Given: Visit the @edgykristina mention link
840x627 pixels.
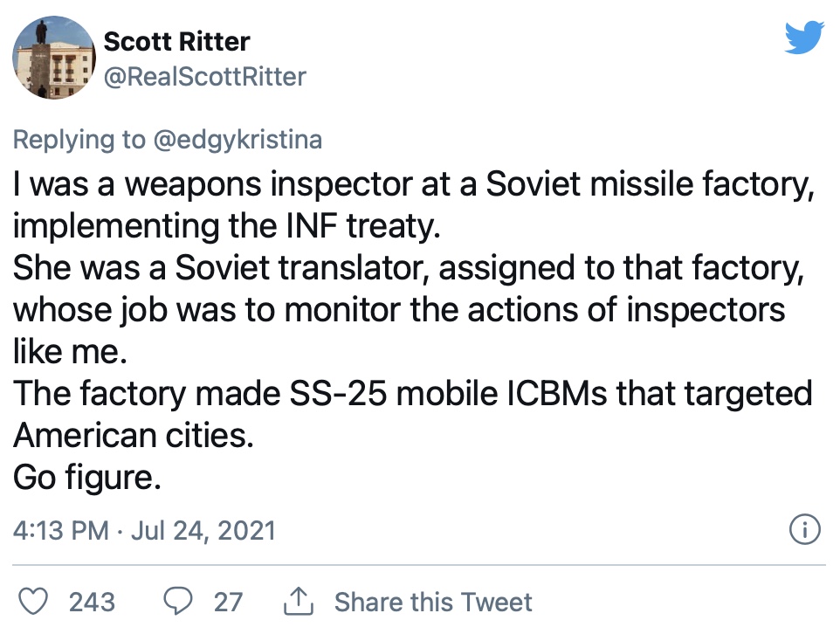Looking at the screenshot, I should (238, 140).
